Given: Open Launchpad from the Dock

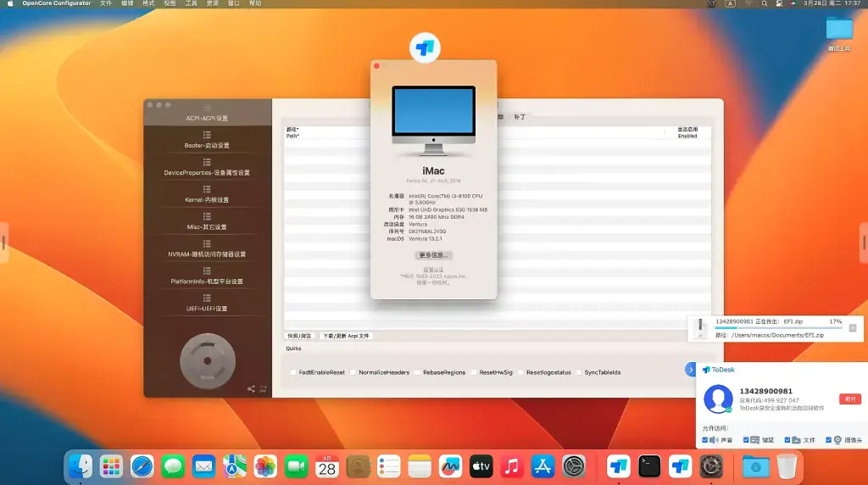Looking at the screenshot, I should (x=111, y=466).
